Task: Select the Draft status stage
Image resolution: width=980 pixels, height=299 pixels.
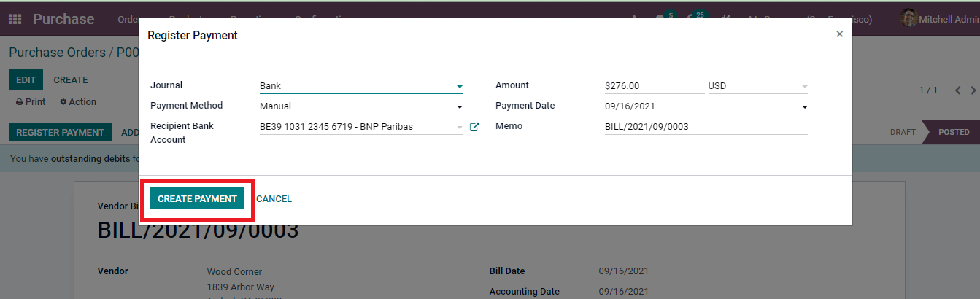Action: pos(903,133)
